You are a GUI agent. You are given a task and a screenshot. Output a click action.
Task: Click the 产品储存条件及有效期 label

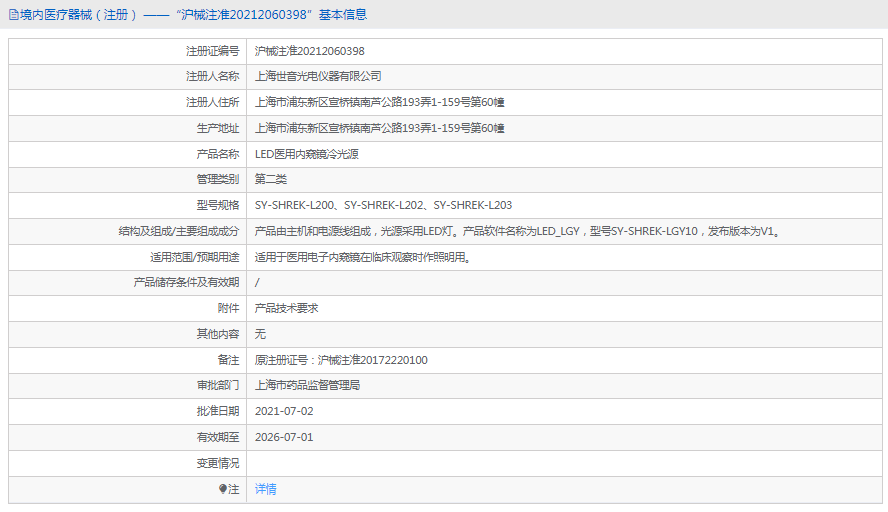coord(186,283)
